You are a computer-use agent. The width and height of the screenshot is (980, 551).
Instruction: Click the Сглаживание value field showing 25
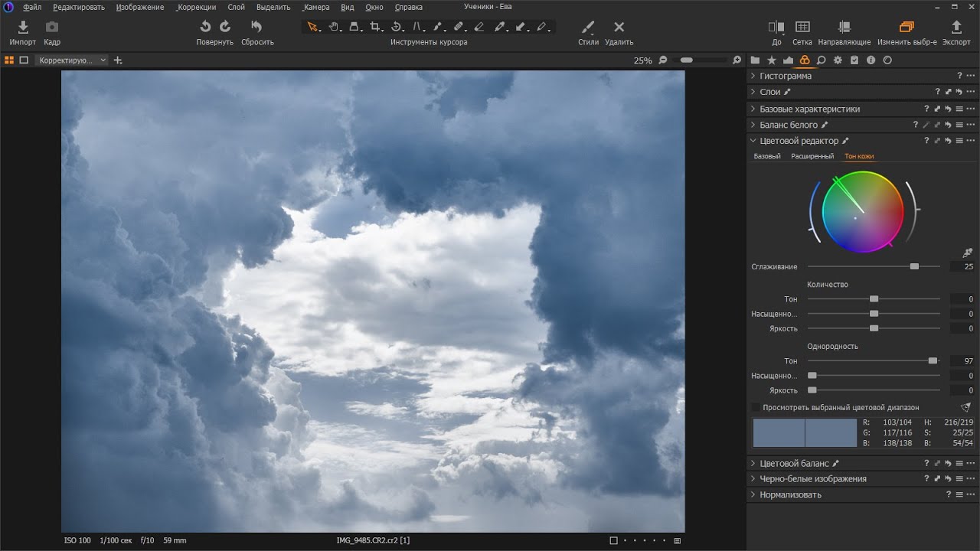tap(962, 266)
